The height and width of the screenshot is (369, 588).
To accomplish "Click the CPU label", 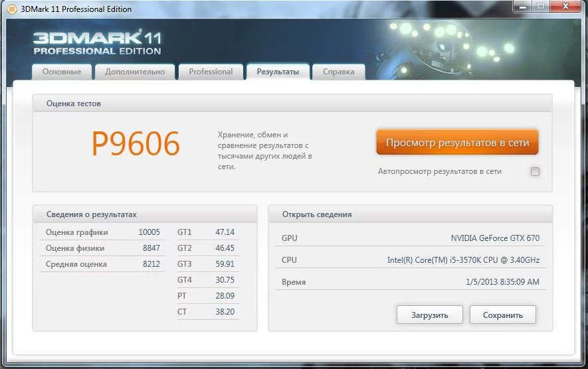I will [289, 260].
